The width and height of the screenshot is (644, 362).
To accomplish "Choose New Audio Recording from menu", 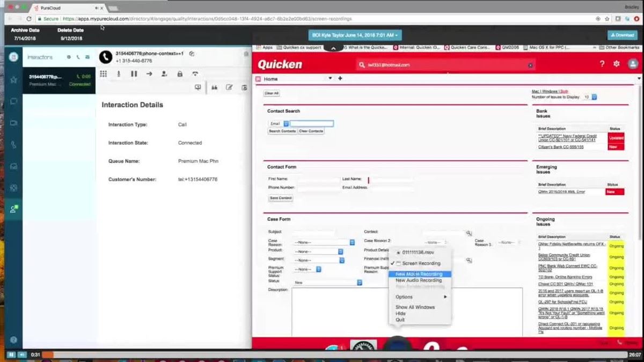I will pos(419,280).
